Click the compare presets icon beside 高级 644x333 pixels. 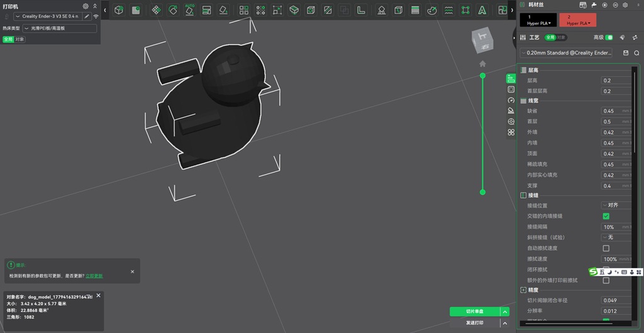(x=635, y=37)
